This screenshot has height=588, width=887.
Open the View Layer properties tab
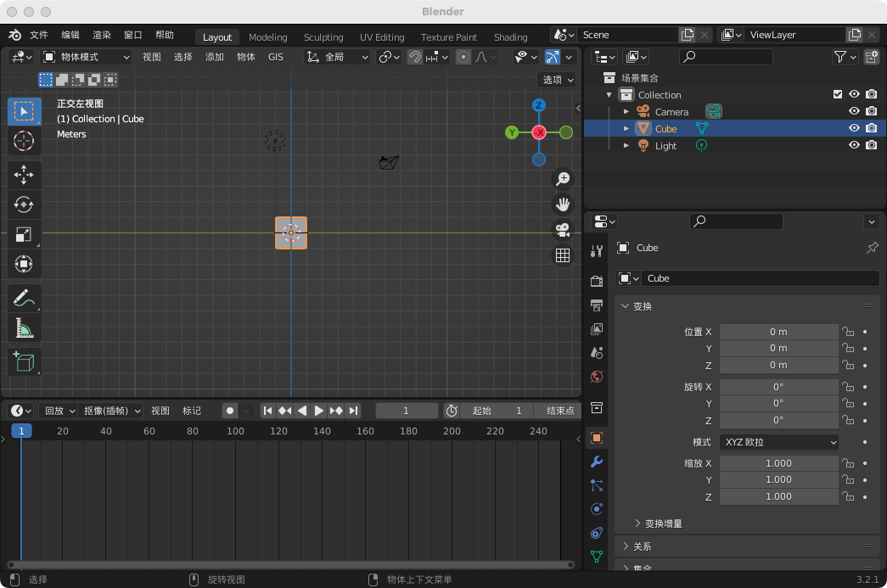596,329
